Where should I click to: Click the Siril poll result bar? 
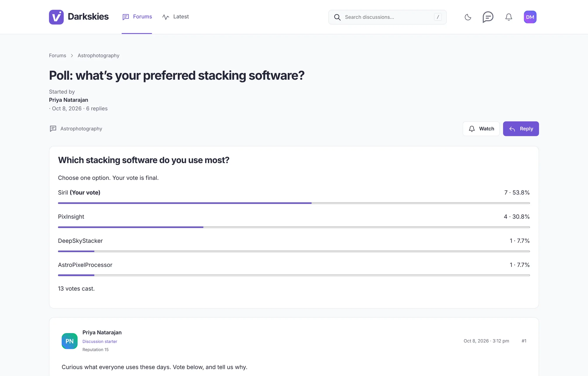pos(294,203)
